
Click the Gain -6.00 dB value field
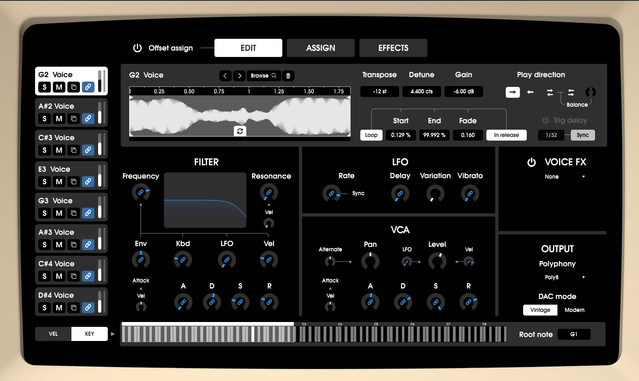click(x=464, y=92)
